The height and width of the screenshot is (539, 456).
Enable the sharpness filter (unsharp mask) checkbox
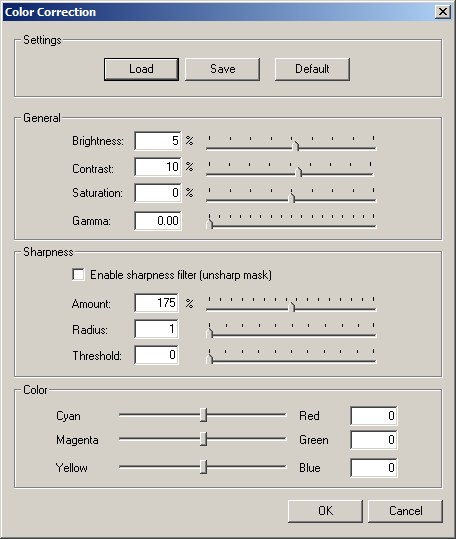[78, 275]
